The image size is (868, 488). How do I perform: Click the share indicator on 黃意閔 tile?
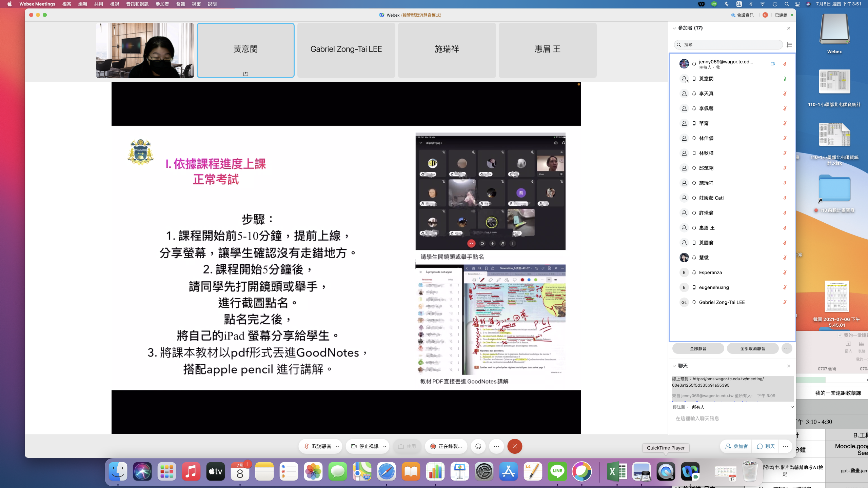tap(245, 74)
